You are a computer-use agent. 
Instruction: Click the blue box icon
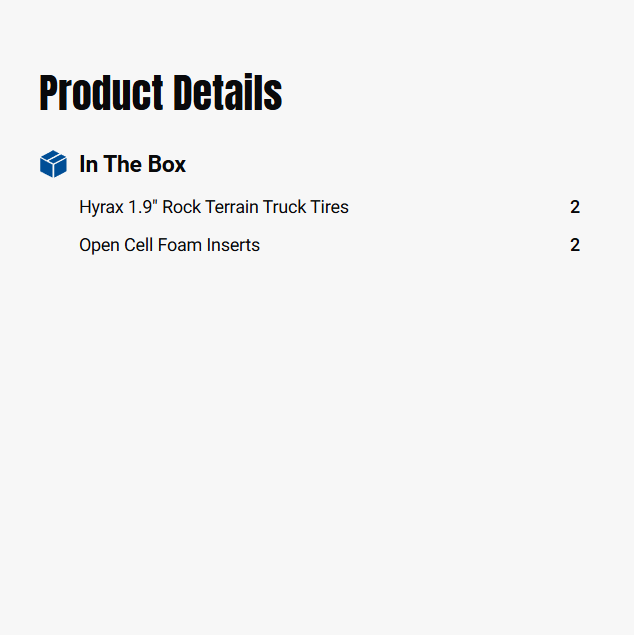(x=53, y=164)
